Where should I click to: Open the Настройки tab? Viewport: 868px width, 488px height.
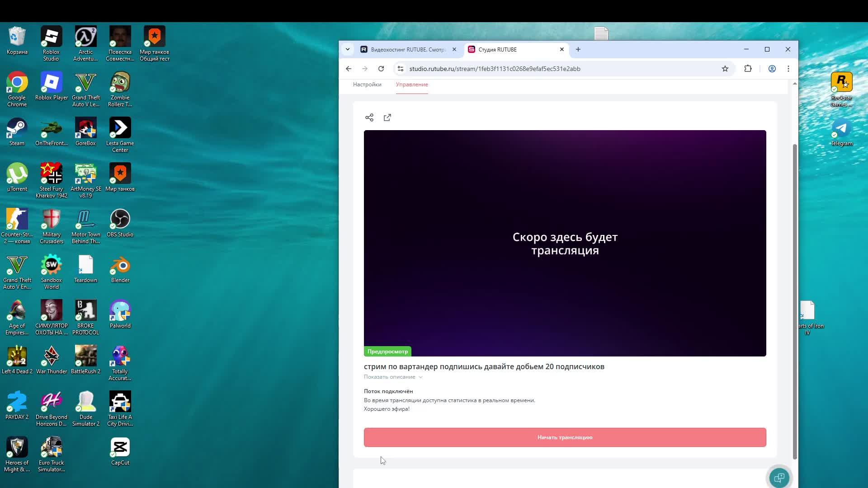coord(367,84)
